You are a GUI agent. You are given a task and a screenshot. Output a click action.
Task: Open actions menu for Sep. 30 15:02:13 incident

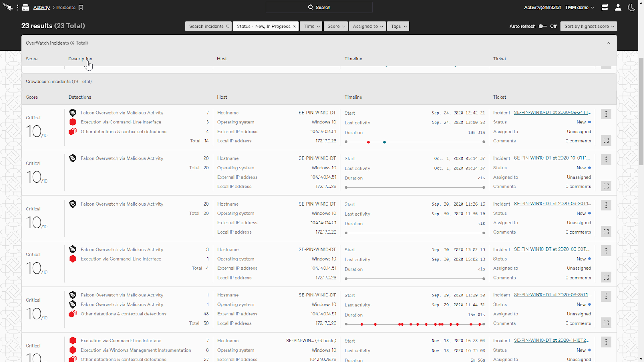click(x=606, y=251)
